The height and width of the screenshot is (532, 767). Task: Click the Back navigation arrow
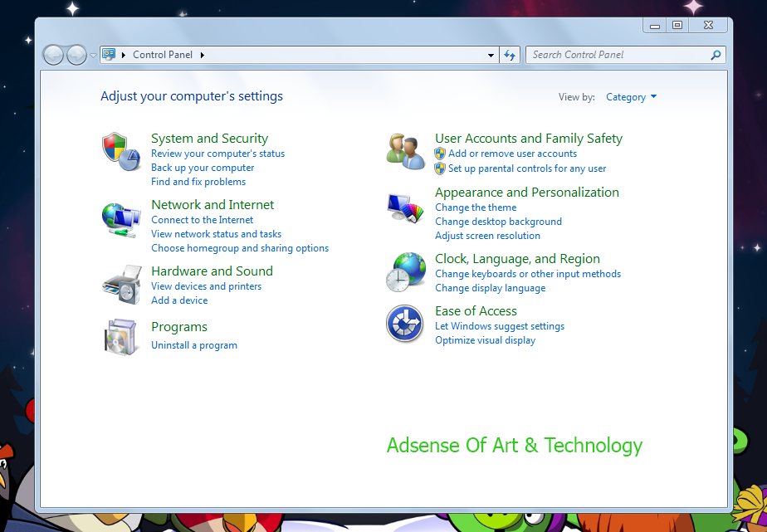click(53, 55)
